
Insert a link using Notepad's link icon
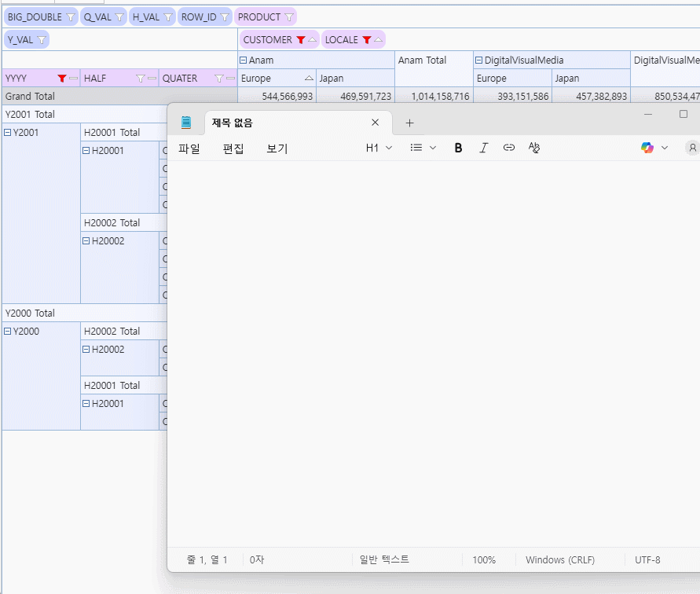click(509, 148)
